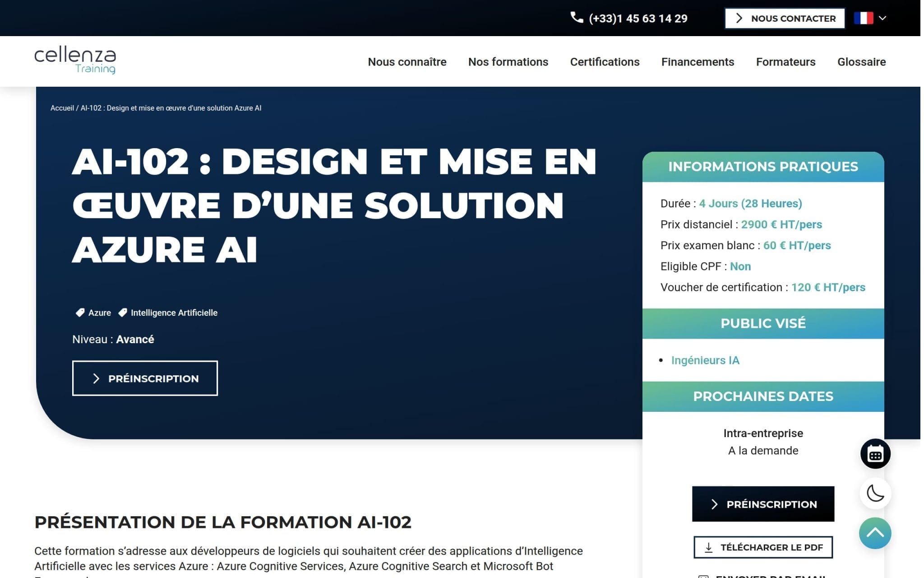Click the Nous contacter button
The image size is (924, 578).
(785, 19)
